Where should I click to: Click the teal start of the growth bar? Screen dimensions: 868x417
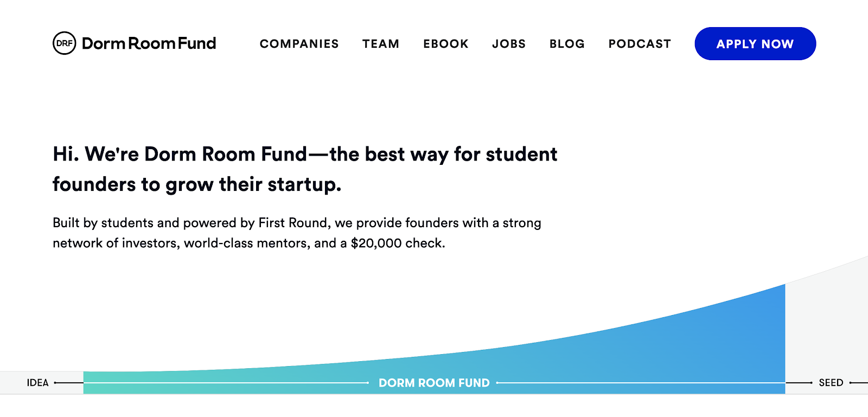pyautogui.click(x=108, y=382)
